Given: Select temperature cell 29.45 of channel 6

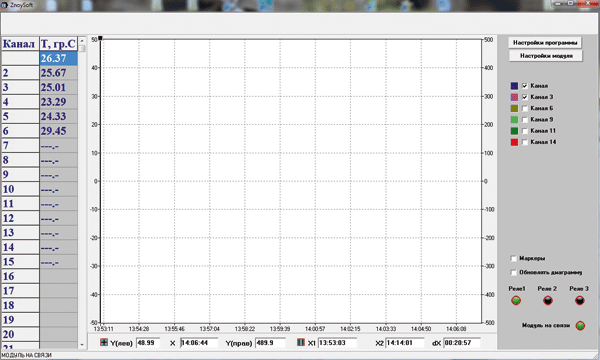Looking at the screenshot, I should click(59, 131).
